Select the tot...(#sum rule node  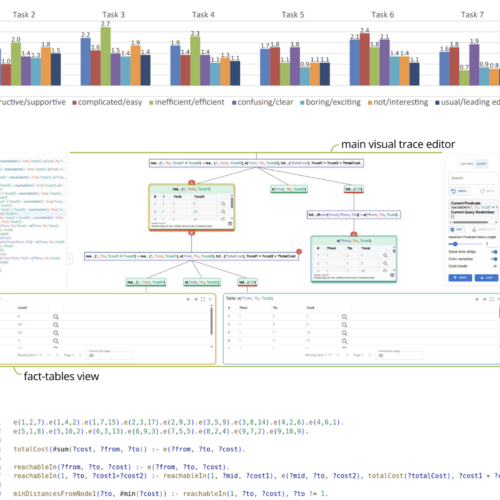coord(354,215)
